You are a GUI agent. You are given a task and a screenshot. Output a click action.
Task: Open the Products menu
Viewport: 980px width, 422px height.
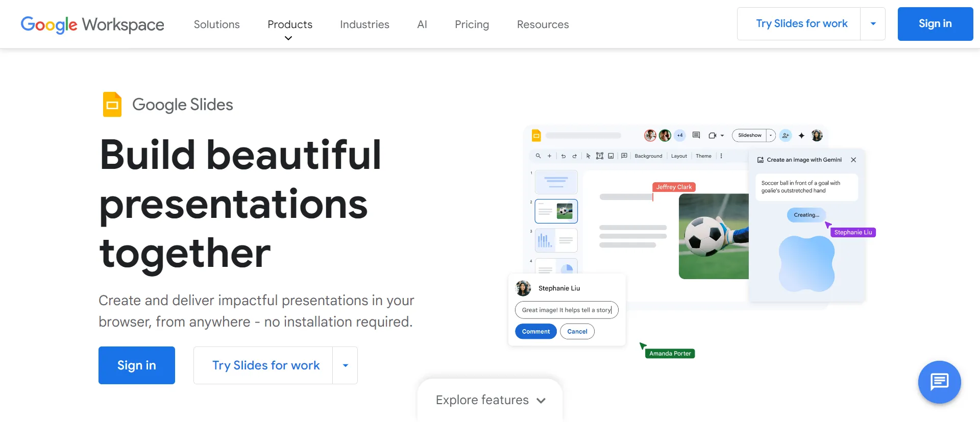[290, 24]
